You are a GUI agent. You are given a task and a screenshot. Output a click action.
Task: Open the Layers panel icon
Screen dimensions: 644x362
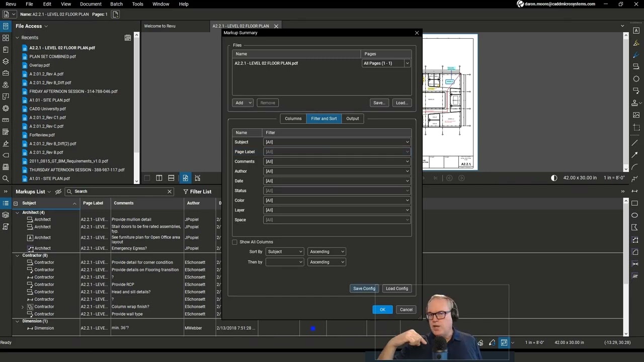click(6, 61)
